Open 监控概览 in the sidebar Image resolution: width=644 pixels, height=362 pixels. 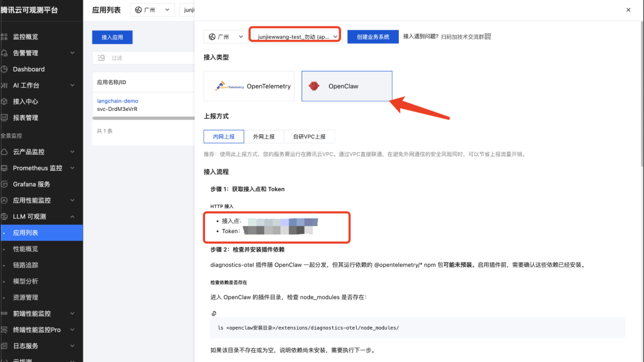click(x=26, y=36)
